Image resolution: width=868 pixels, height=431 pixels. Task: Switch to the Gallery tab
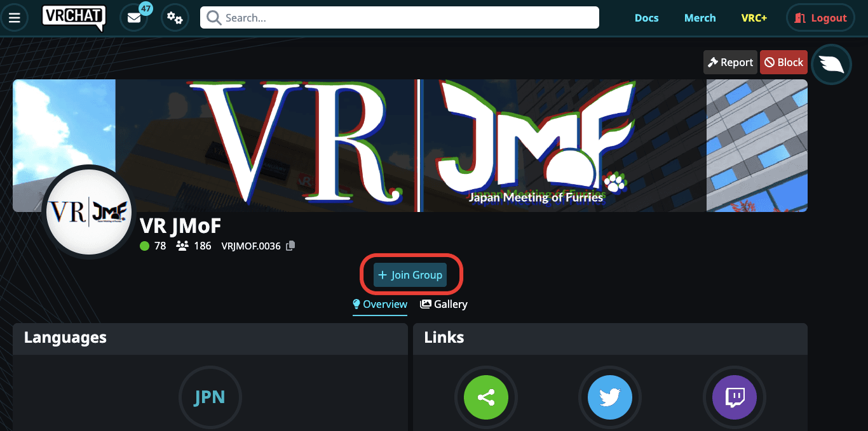(x=443, y=304)
